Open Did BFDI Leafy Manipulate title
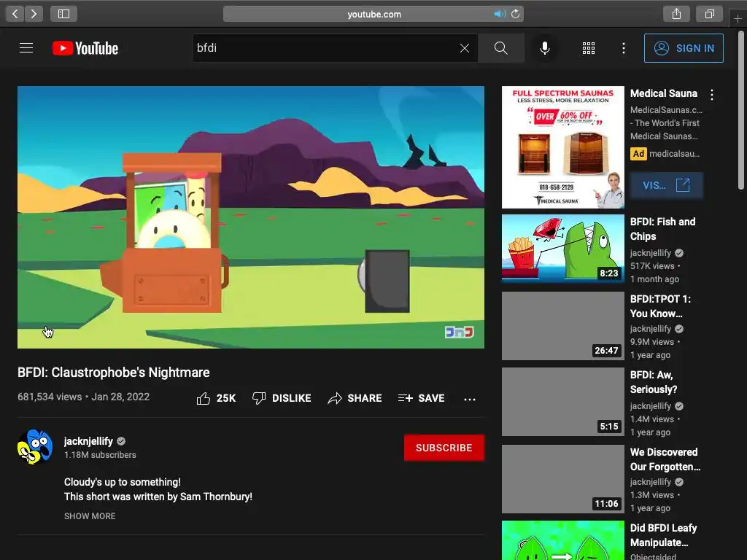747x560 pixels. click(x=663, y=535)
